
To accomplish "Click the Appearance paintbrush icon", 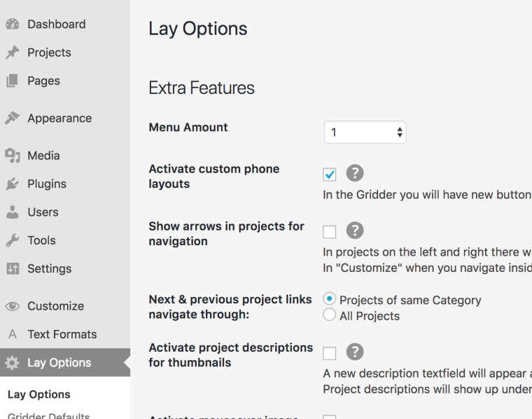I will pos(12,118).
